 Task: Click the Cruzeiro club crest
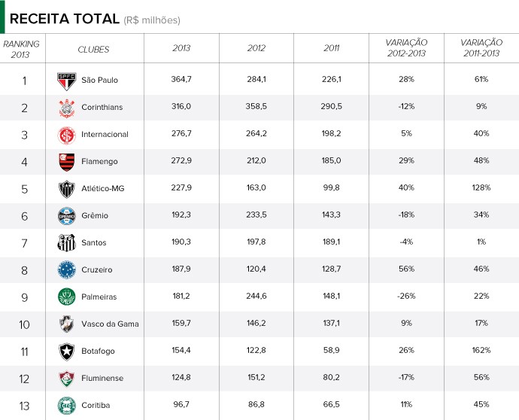66,269
